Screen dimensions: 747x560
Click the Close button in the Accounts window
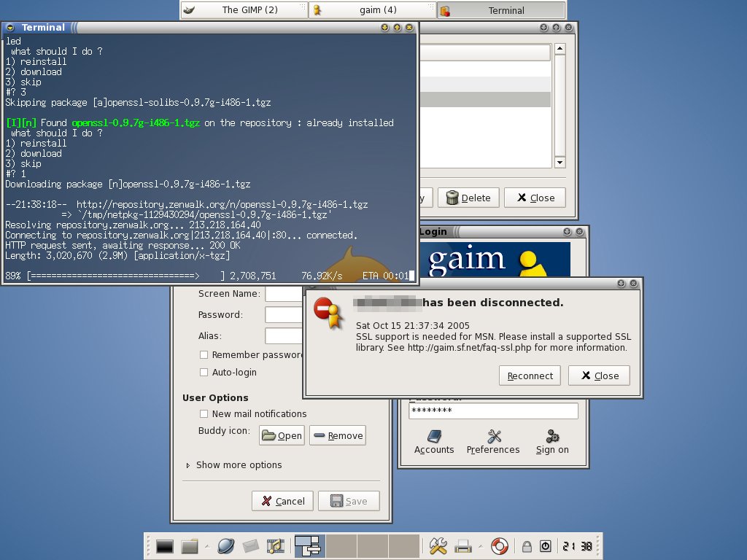pyautogui.click(x=535, y=198)
